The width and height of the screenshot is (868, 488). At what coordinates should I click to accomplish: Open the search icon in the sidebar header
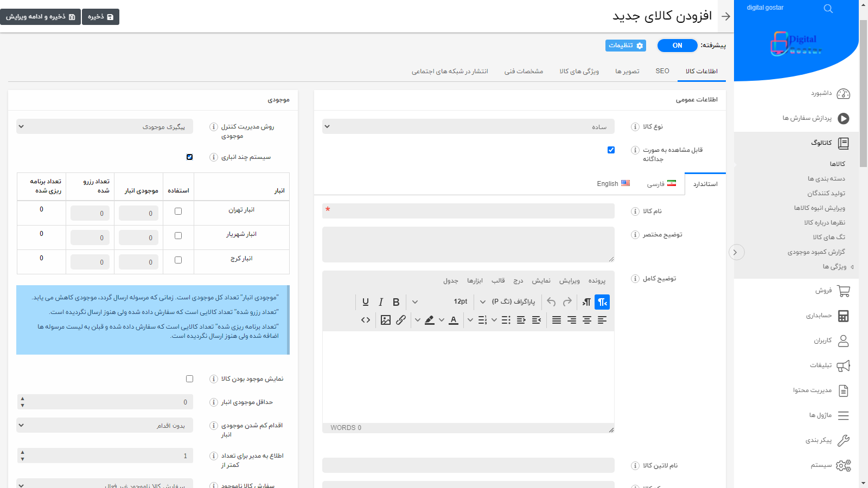[x=828, y=9]
